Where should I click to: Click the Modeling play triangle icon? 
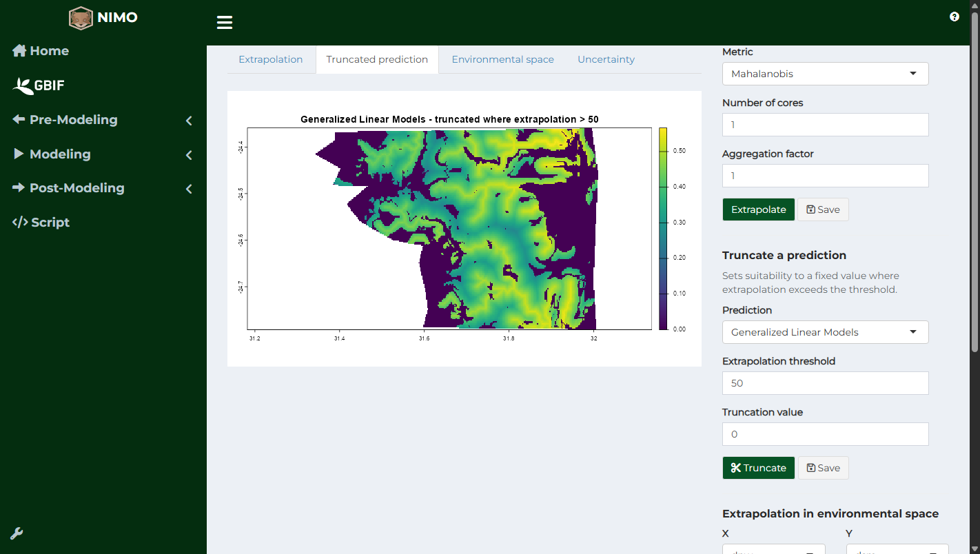pos(19,154)
